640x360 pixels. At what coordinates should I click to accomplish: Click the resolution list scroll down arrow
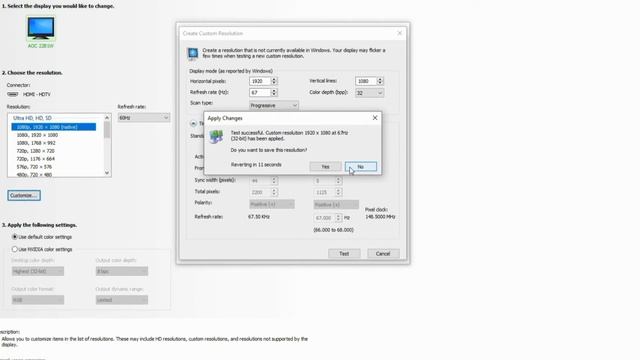tap(107, 173)
